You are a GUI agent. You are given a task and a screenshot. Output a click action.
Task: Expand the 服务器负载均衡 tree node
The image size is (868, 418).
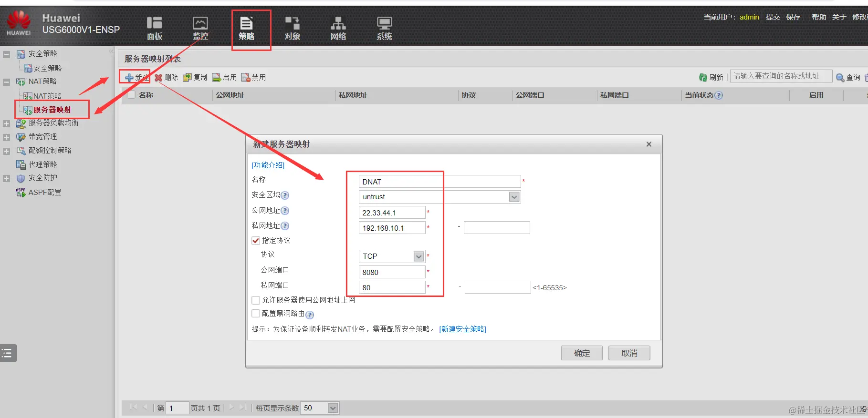point(6,123)
